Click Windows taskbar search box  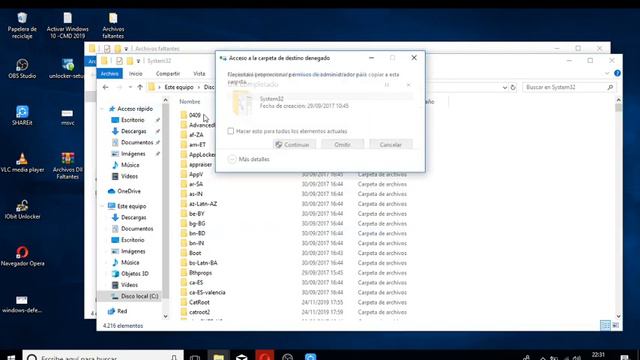[103, 356]
